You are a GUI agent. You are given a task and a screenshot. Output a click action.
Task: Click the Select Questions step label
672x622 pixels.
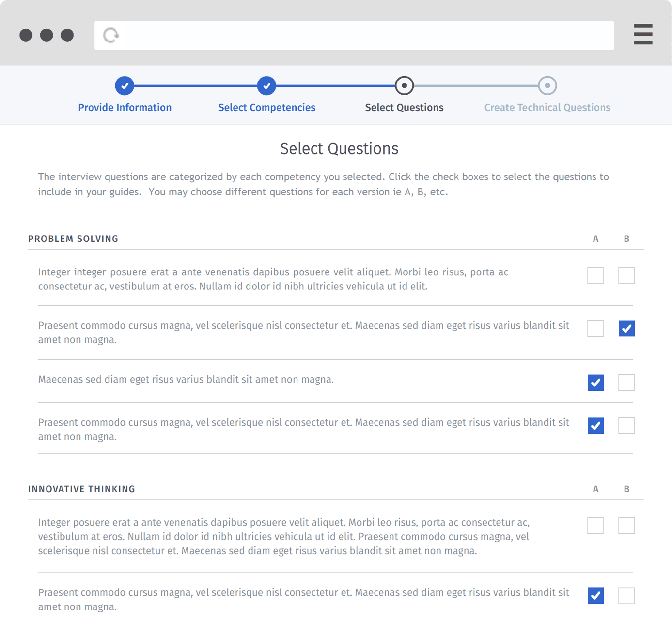tap(404, 108)
